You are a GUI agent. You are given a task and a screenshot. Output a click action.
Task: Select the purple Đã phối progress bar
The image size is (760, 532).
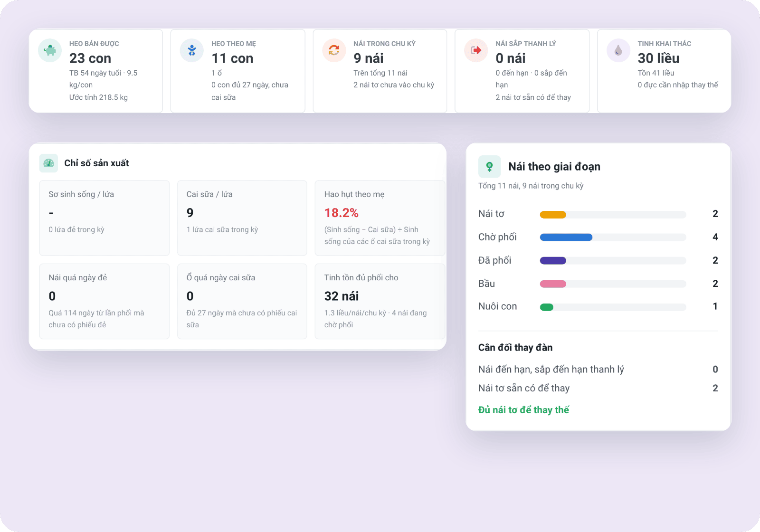pyautogui.click(x=553, y=261)
